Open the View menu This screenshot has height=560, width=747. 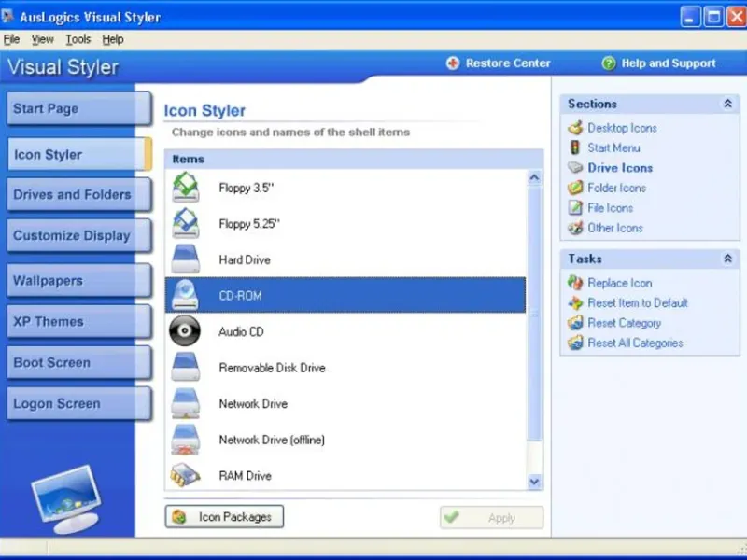click(42, 39)
